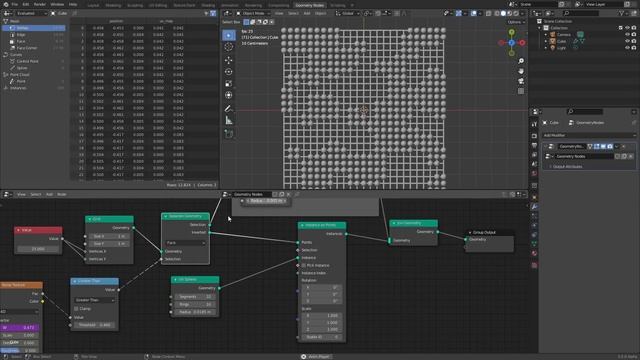Expand Output Attributes panel in modifier
The width and height of the screenshot is (640, 360).
(550, 167)
